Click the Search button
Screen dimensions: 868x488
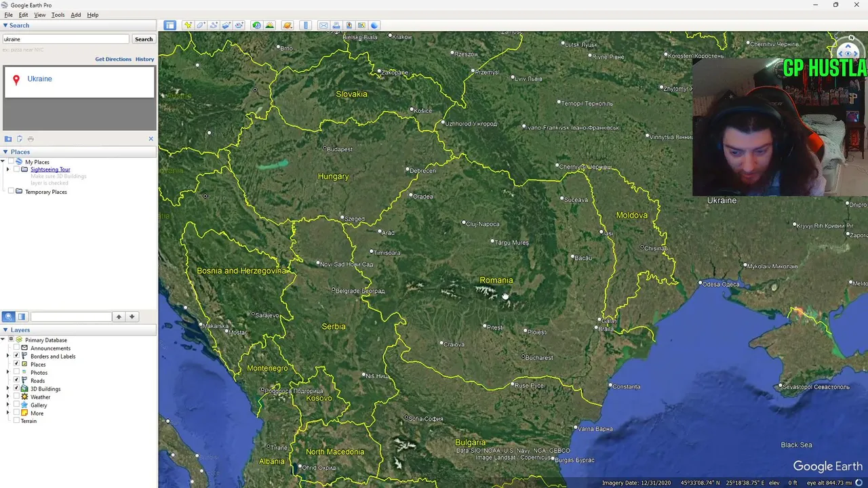click(144, 39)
